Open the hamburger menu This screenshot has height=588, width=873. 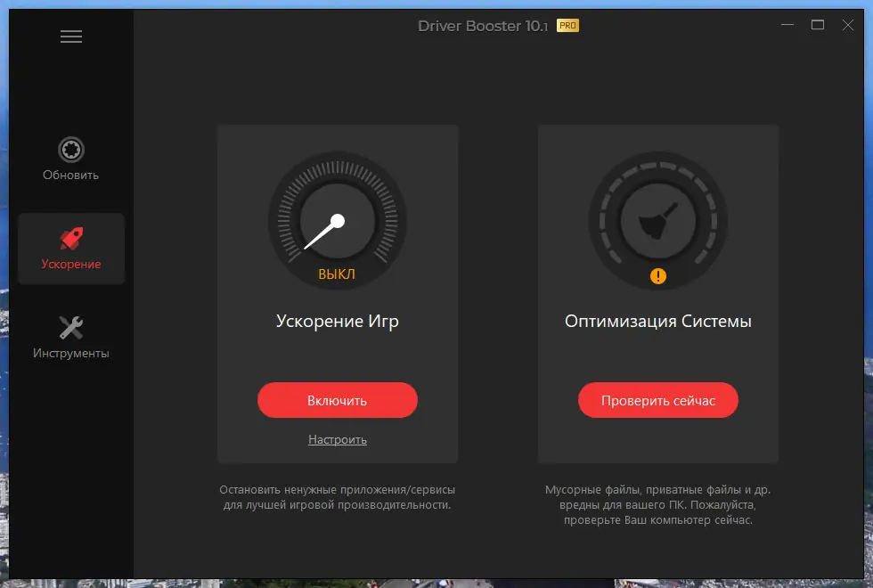coord(71,37)
